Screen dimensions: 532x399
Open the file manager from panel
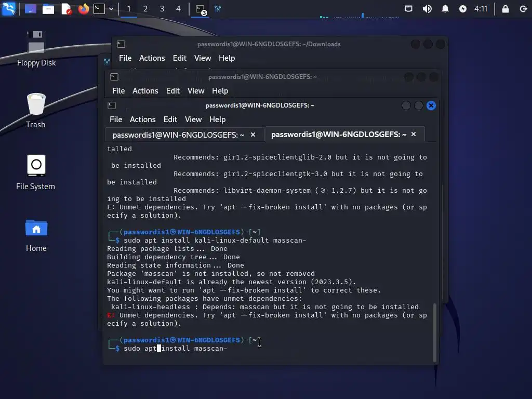pos(48,9)
